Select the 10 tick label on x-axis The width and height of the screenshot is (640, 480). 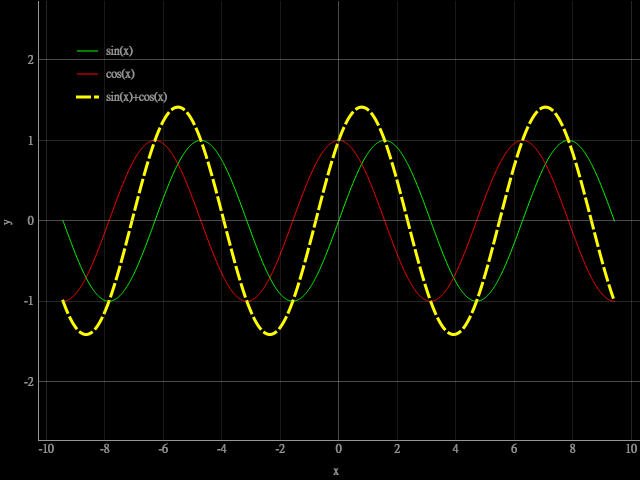tap(631, 450)
